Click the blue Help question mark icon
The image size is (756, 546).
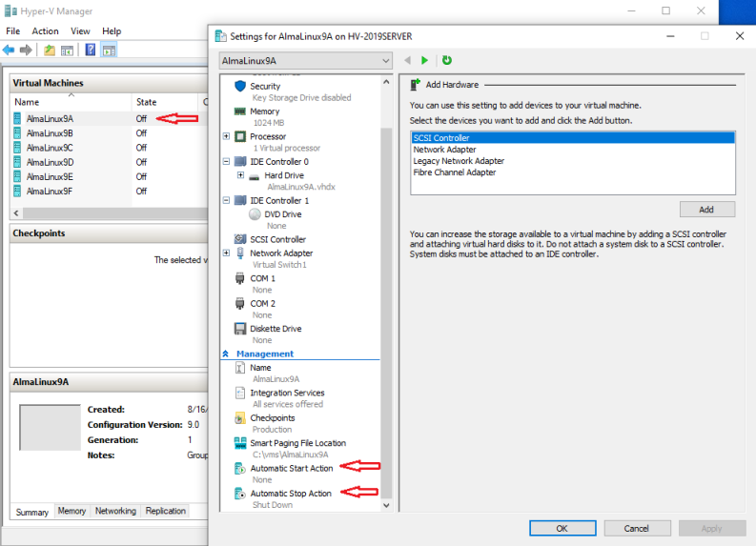[x=91, y=50]
